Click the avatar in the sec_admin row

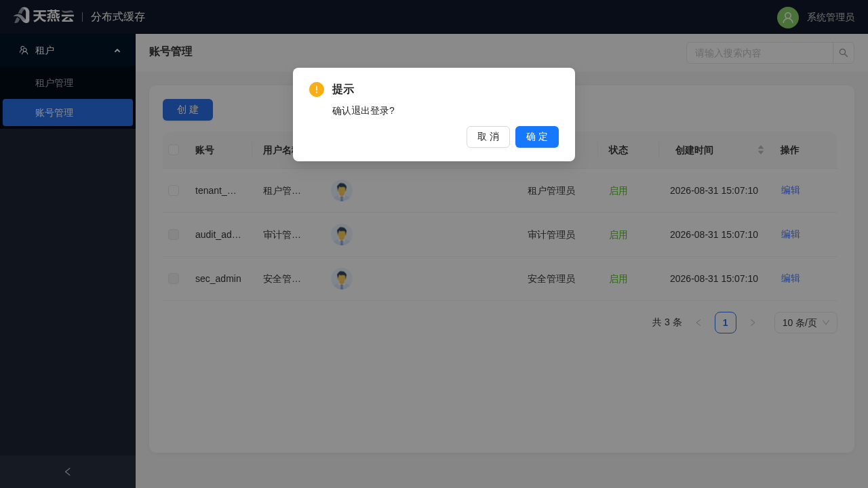[x=342, y=279]
